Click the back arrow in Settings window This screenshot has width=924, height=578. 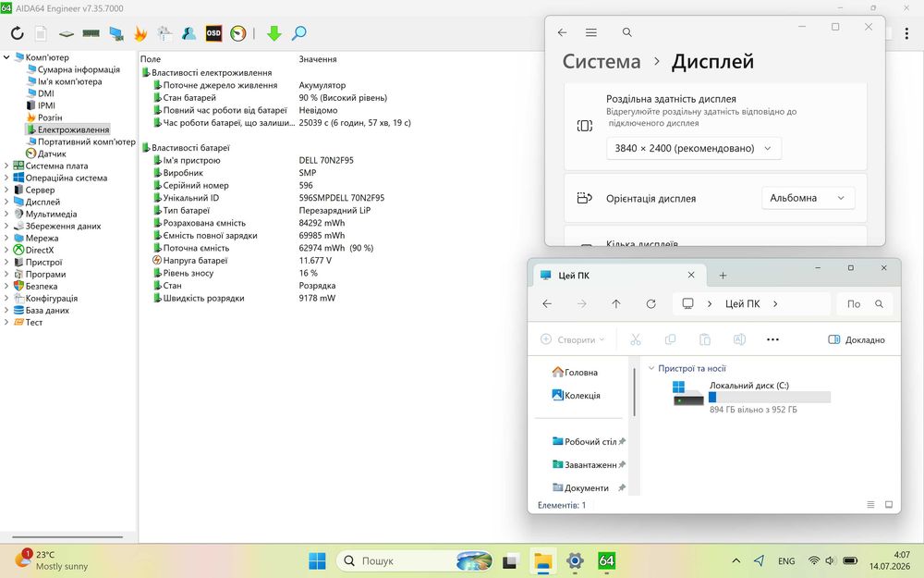coord(562,32)
